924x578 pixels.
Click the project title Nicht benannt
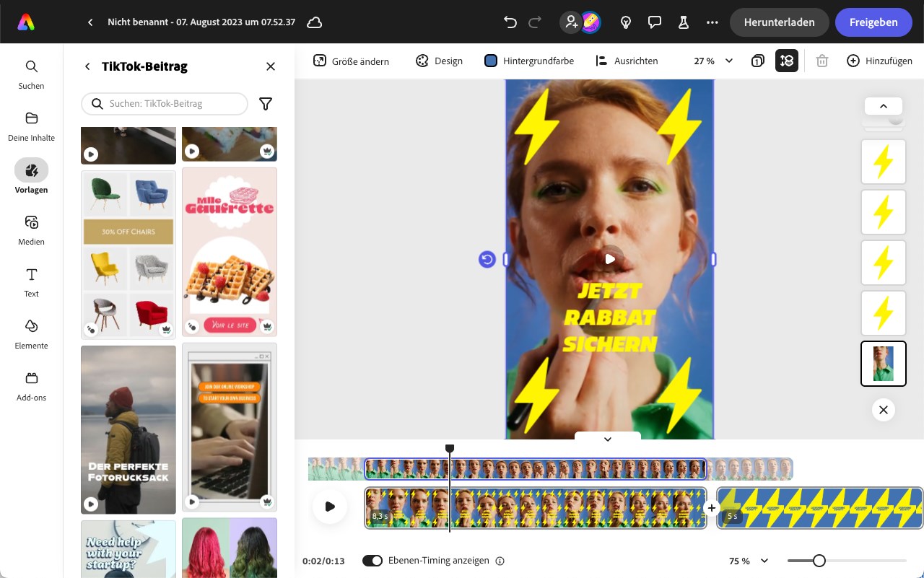(x=201, y=22)
